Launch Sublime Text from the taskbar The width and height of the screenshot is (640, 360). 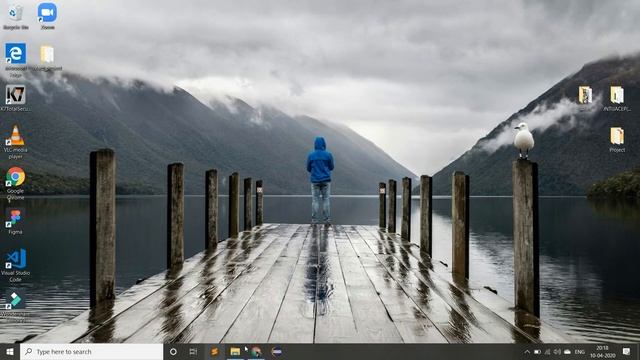click(215, 351)
